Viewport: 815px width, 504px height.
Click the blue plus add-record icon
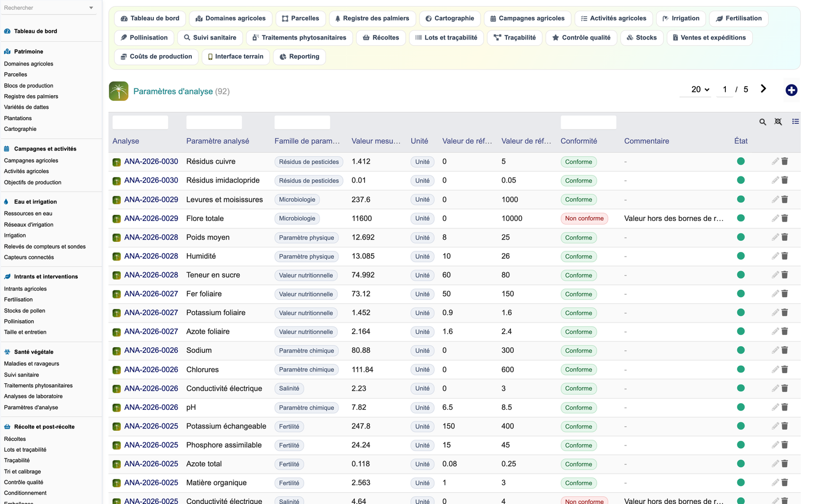click(791, 90)
